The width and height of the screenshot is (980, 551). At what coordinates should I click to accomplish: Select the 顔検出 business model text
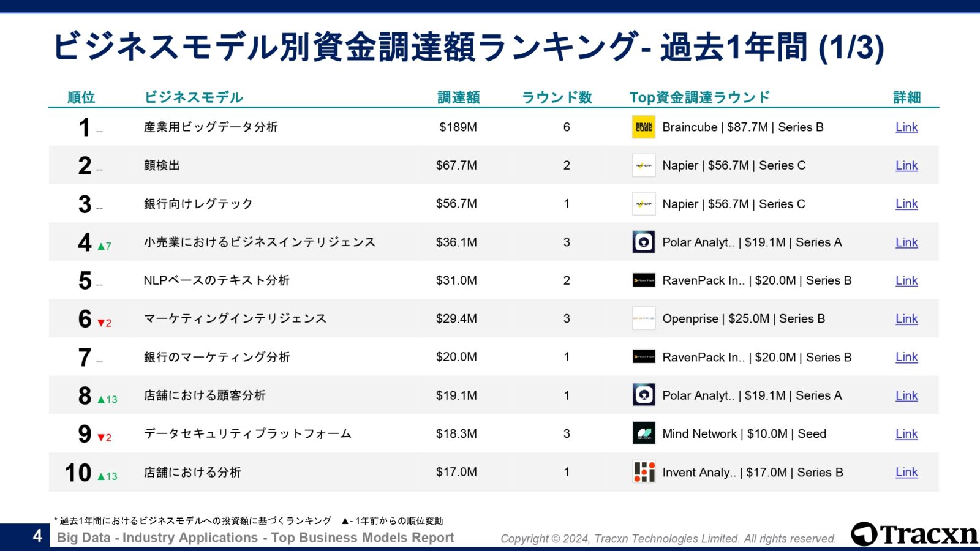pyautogui.click(x=162, y=165)
